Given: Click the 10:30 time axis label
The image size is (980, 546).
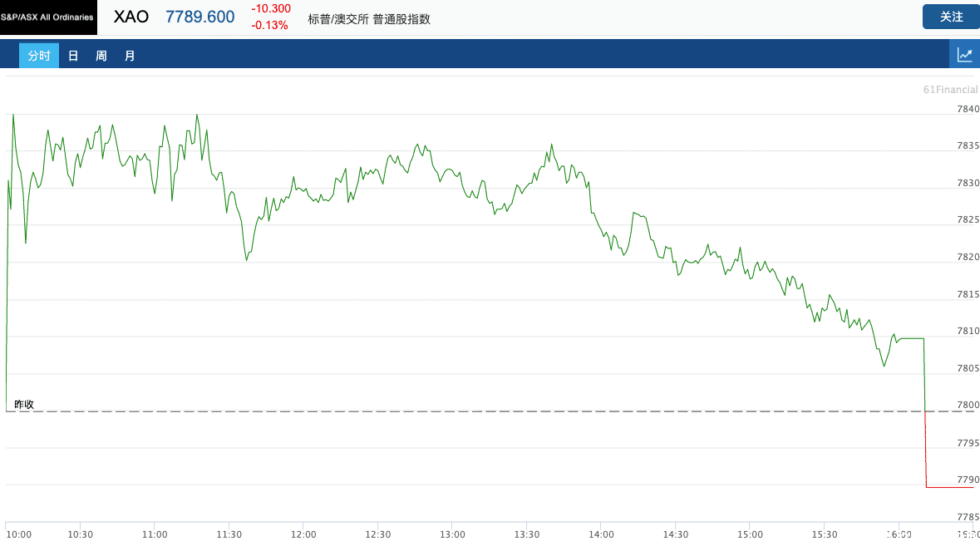Looking at the screenshot, I should coord(80,534).
